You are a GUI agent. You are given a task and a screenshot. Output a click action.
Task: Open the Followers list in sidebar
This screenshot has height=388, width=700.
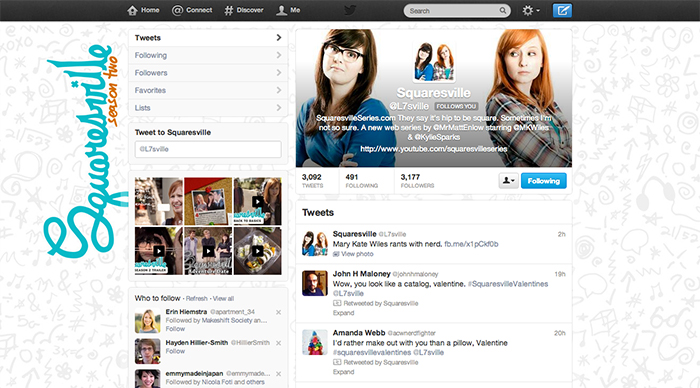point(208,73)
